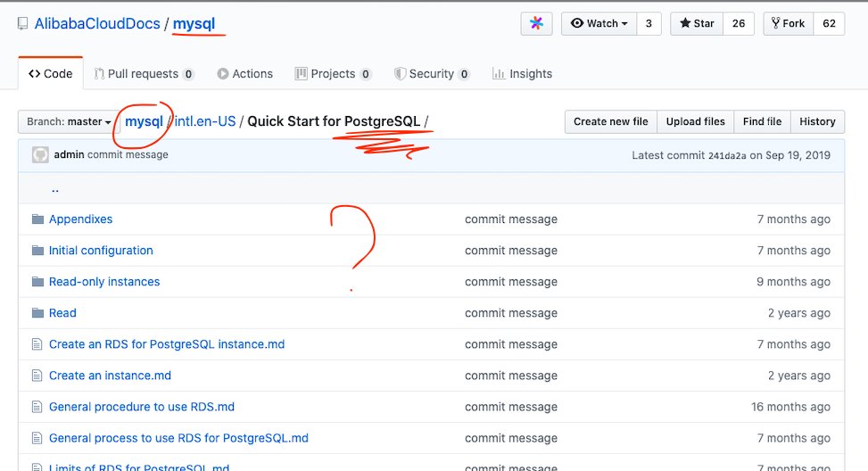Viewport: 868px width, 471px height.
Task: Open the AlibabaCloudDocs organization link
Action: [x=97, y=24]
